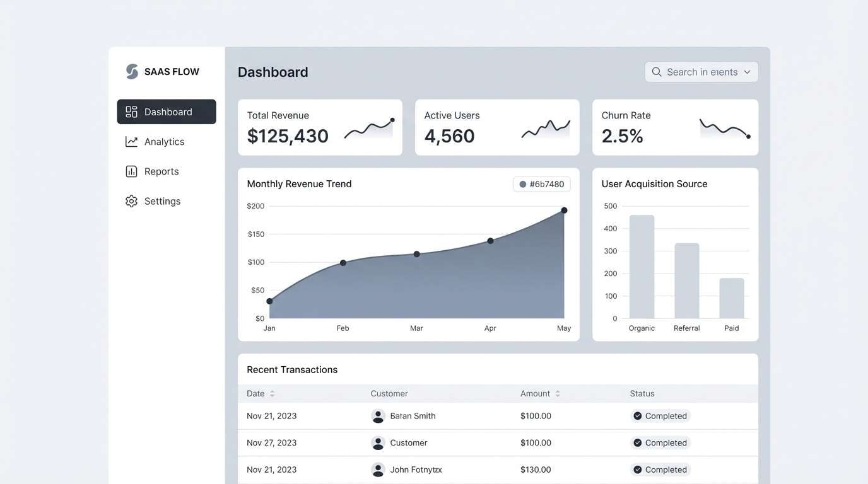The image size is (868, 484).
Task: Click the SAAS FLOW logo icon
Action: [131, 71]
